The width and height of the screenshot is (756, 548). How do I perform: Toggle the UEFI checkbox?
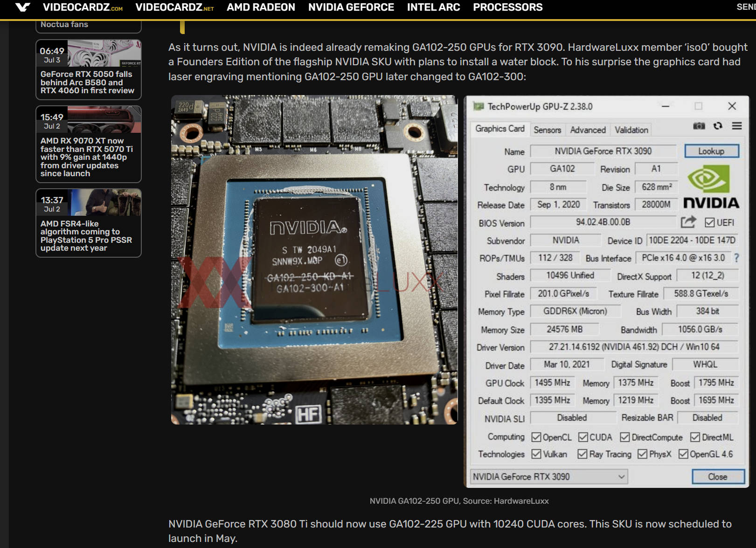click(x=709, y=222)
